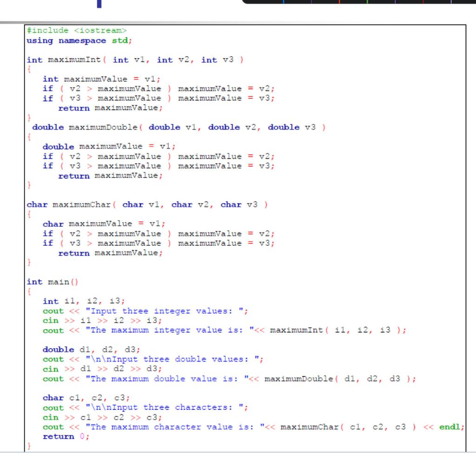Click the #include <iostream> line
The height and width of the screenshot is (468, 476).
[x=77, y=30]
